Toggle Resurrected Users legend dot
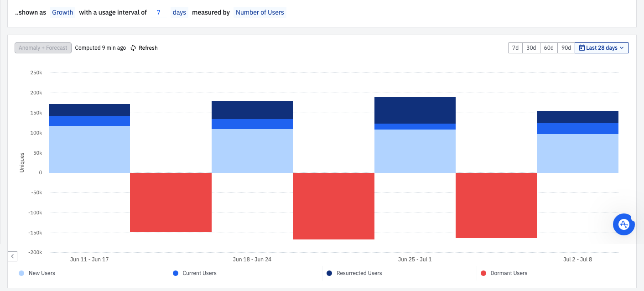This screenshot has width=644, height=291. (x=329, y=273)
